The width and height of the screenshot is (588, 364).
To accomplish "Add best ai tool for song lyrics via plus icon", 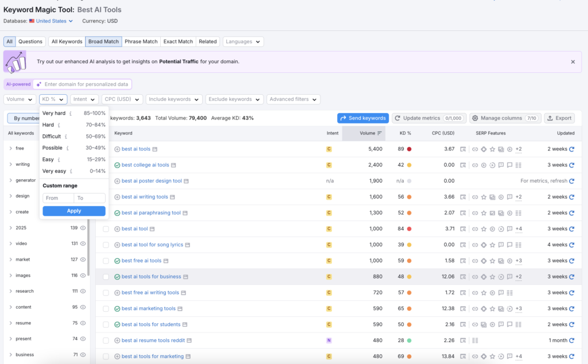I will point(117,245).
